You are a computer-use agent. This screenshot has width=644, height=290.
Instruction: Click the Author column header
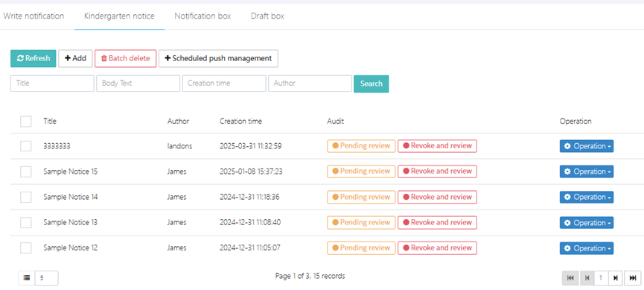(178, 122)
